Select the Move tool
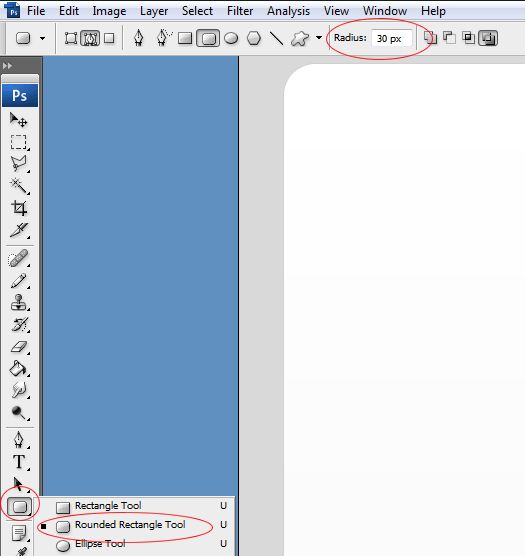 pyautogui.click(x=19, y=120)
